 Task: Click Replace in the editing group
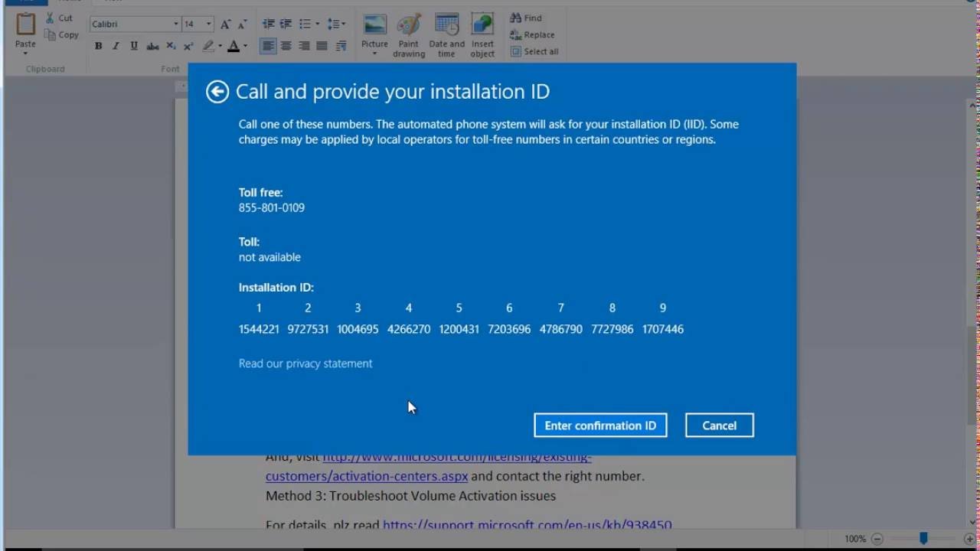click(532, 34)
